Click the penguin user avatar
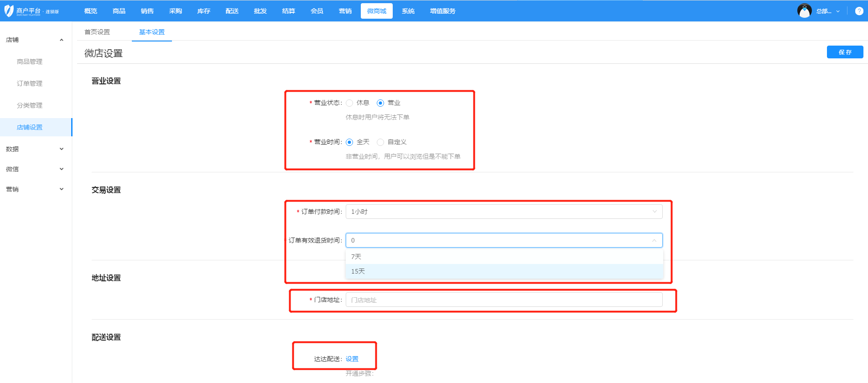Screen dimensions: 868x383 click(804, 11)
